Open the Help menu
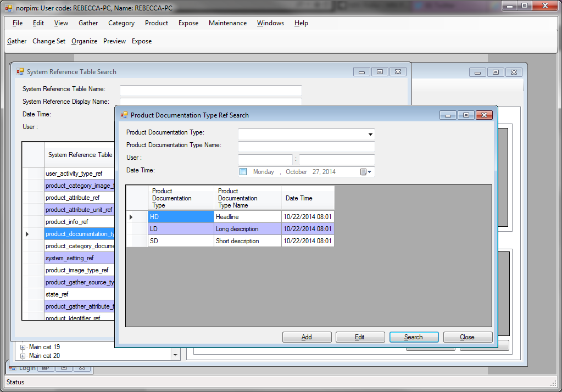Image resolution: width=562 pixels, height=392 pixels. (301, 23)
